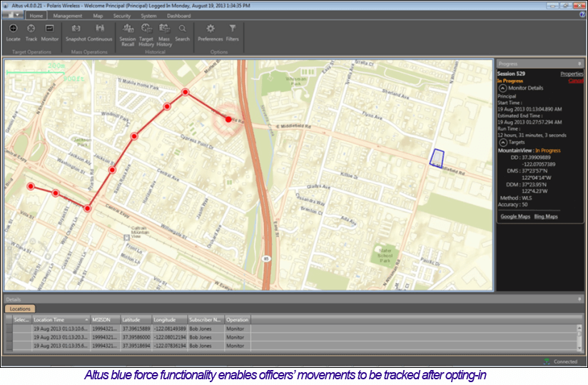
Task: Collapse the Monitor Details section
Action: pyautogui.click(x=502, y=88)
